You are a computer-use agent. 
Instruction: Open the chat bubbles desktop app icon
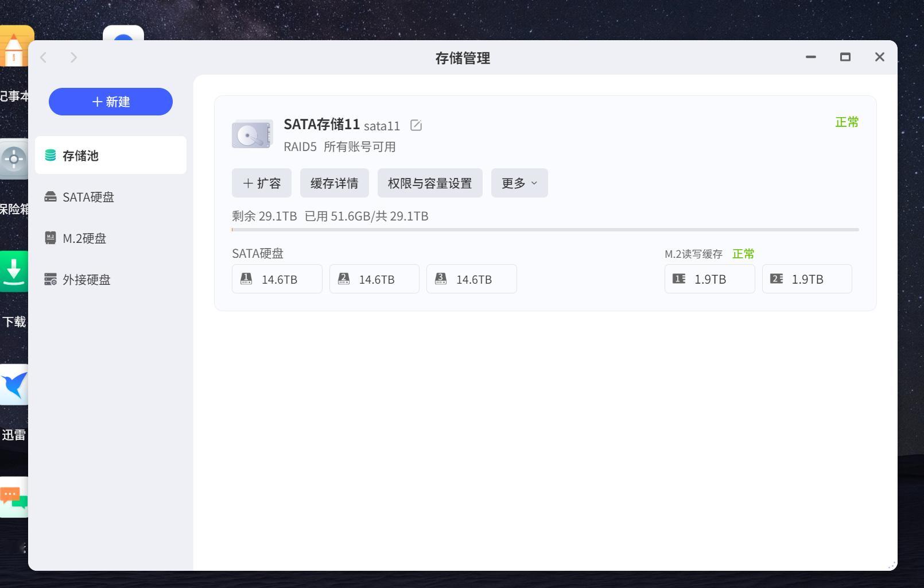(14, 497)
